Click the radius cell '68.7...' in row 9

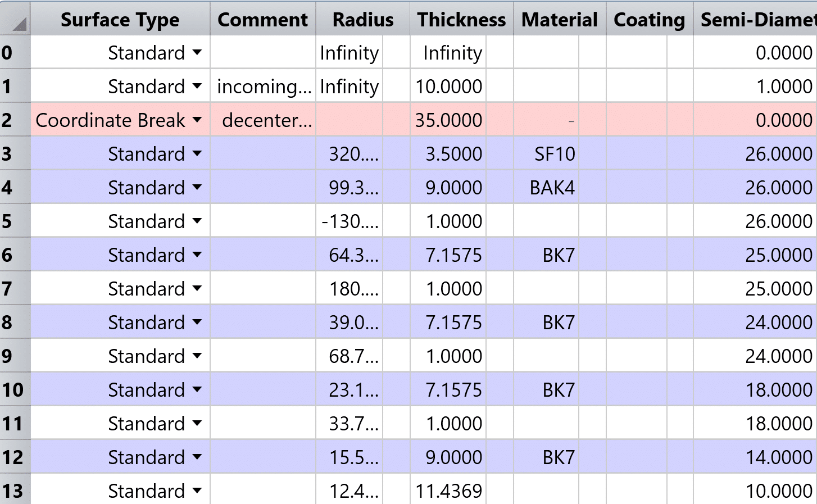(350, 356)
